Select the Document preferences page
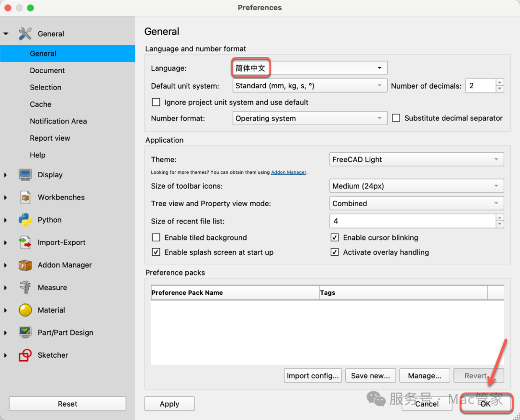The height and width of the screenshot is (420, 520). (x=47, y=70)
